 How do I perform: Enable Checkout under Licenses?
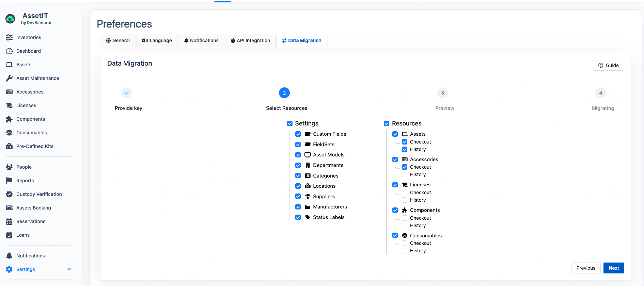(405, 192)
